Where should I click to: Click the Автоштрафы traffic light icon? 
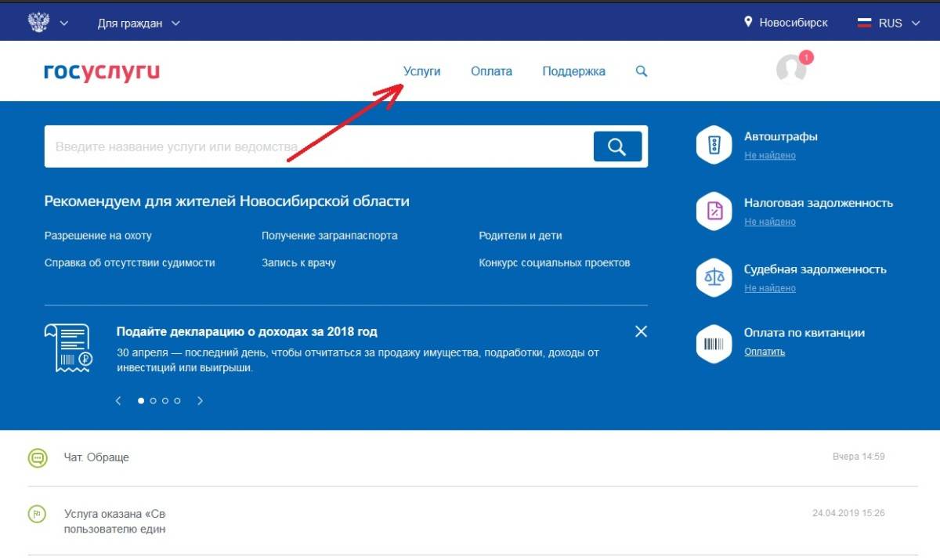pyautogui.click(x=714, y=145)
